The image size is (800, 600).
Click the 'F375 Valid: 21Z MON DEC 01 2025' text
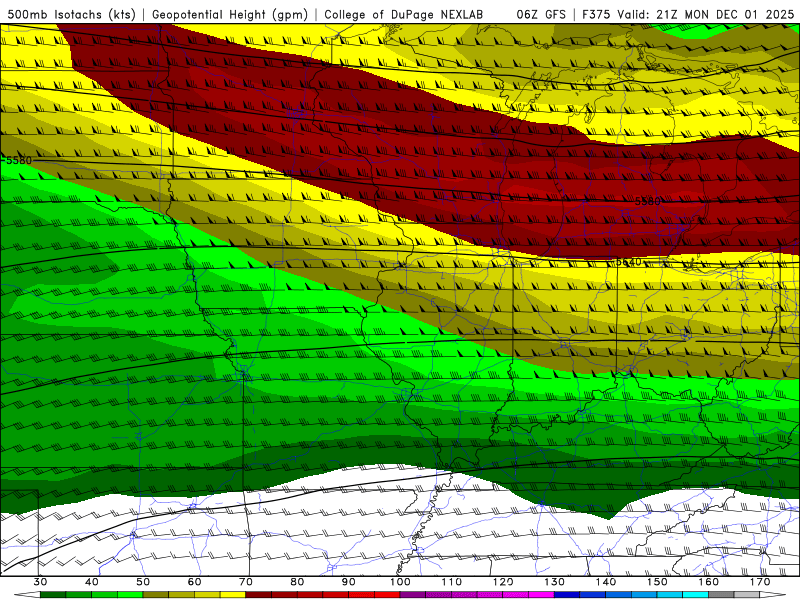(688, 14)
